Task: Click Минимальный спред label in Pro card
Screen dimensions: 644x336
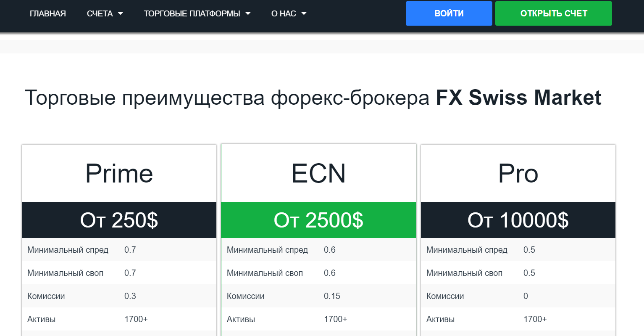Action: point(467,250)
